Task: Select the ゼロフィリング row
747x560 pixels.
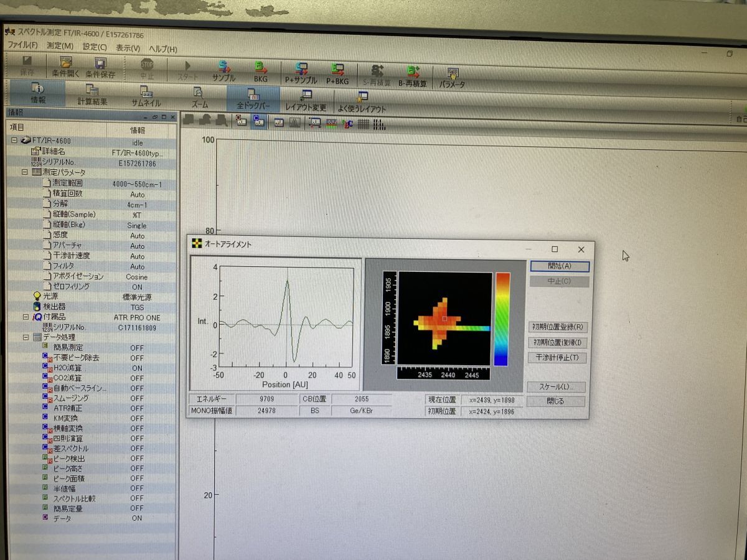Action: pos(92,286)
